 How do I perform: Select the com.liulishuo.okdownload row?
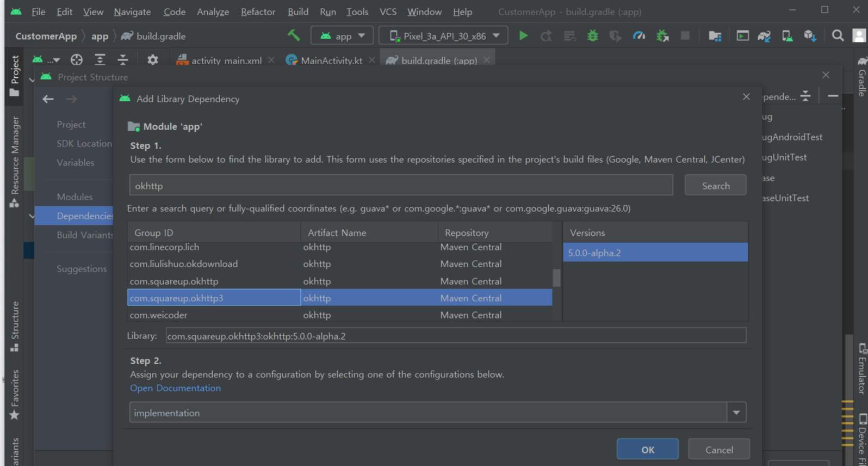339,264
